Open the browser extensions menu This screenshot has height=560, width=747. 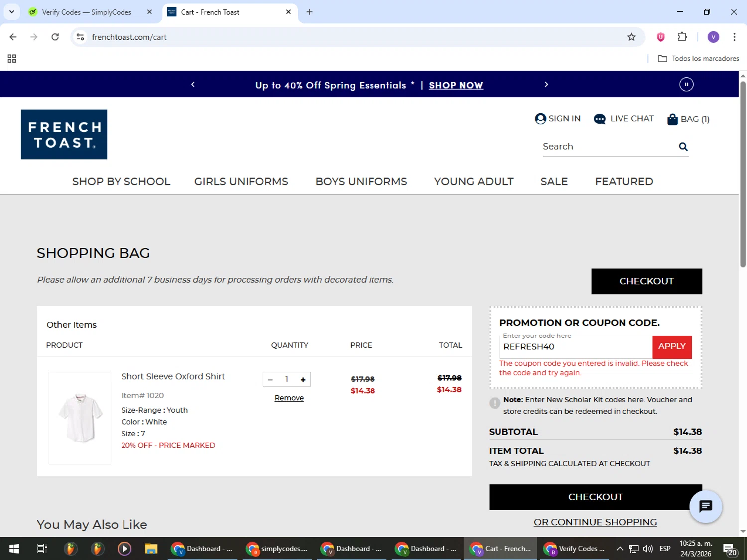coord(682,37)
